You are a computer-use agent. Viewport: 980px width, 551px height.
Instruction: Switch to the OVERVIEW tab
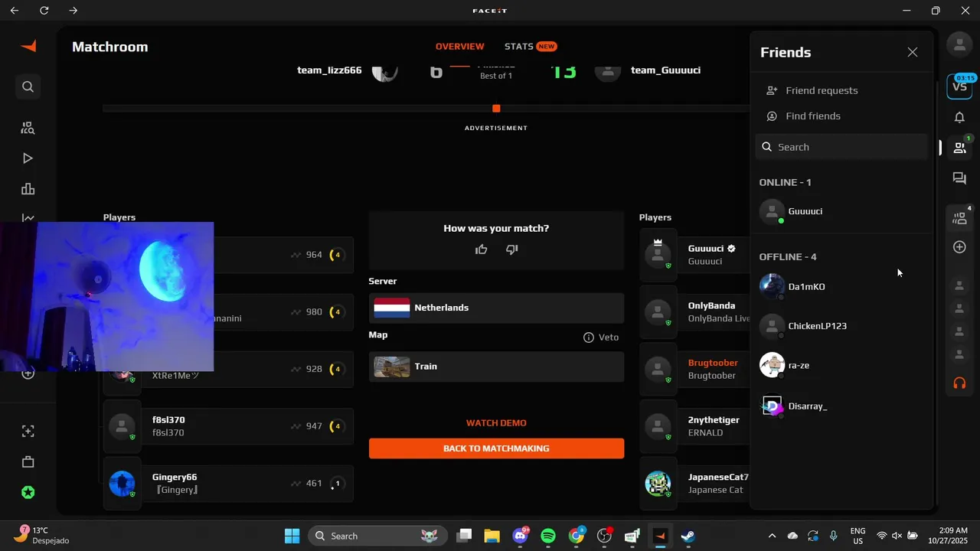coord(459,47)
